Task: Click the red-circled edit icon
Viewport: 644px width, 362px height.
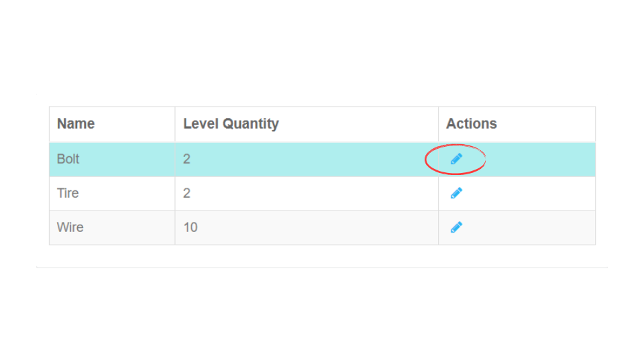Action: coord(456,159)
